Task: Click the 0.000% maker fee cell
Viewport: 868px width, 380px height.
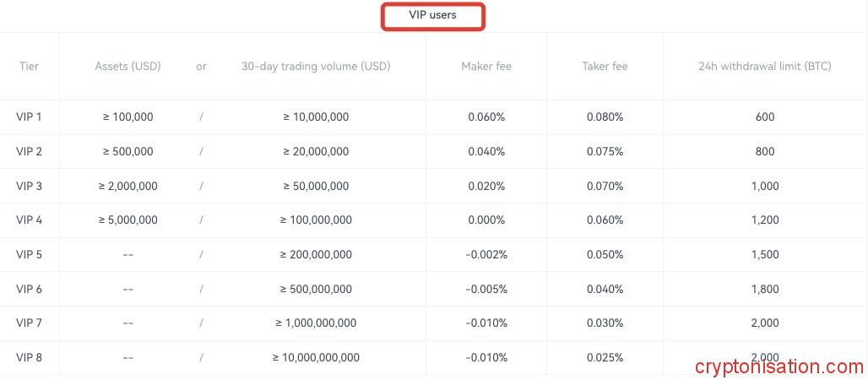Action: 486,220
